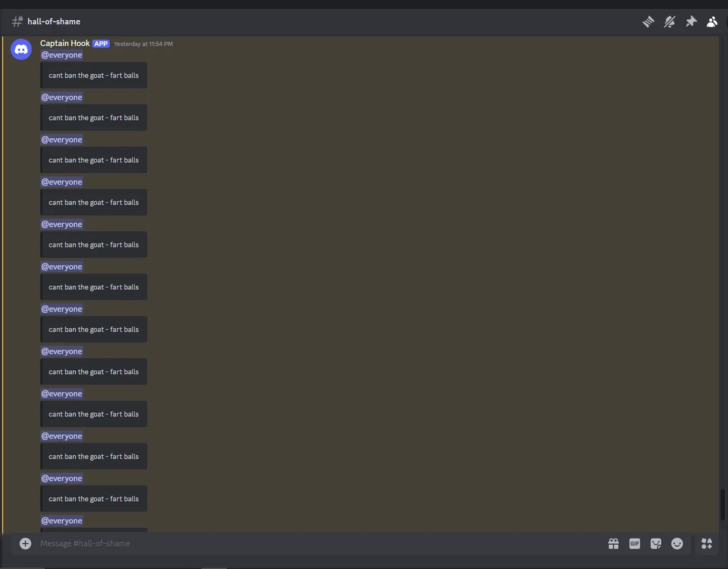Screen dimensions: 728x569
Task: Open the Nitro gift icon
Action: [613, 543]
